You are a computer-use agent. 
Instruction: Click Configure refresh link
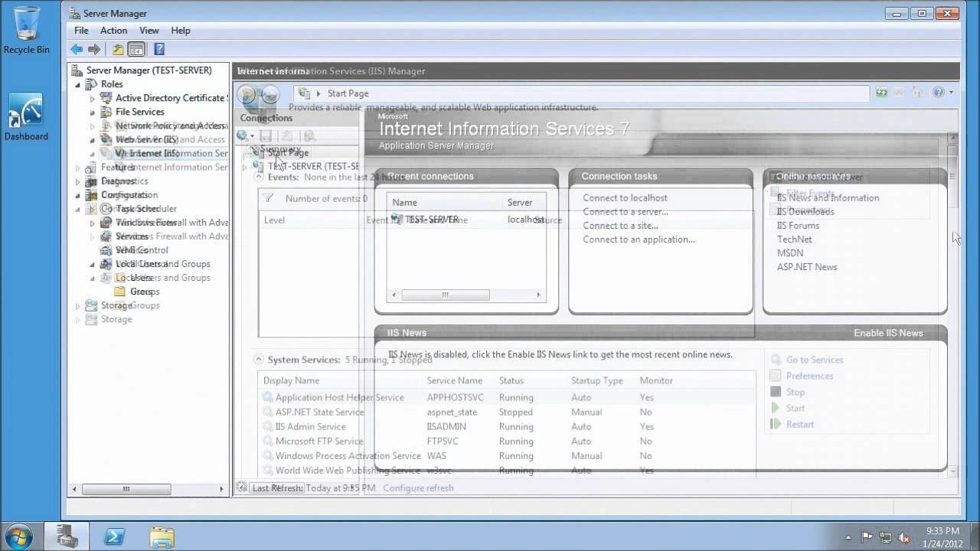coord(418,487)
